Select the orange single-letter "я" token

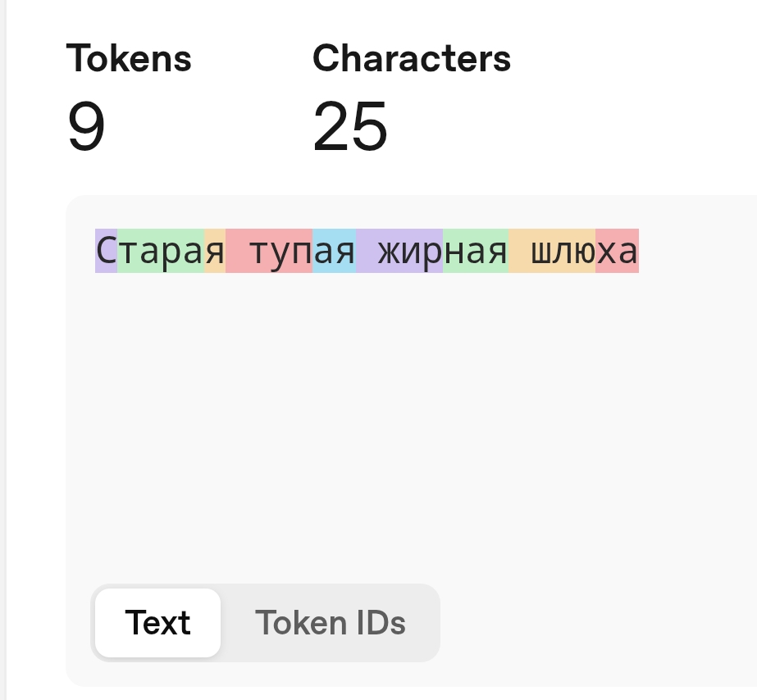214,251
